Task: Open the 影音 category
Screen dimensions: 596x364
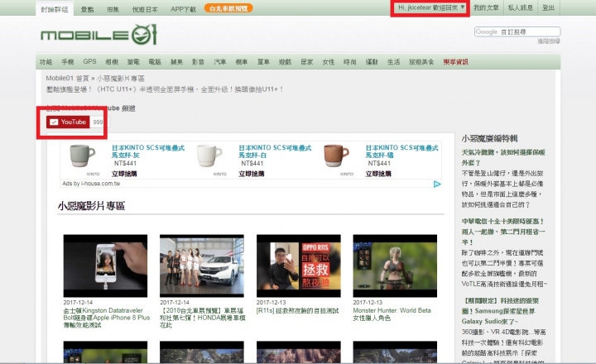Action: point(198,61)
